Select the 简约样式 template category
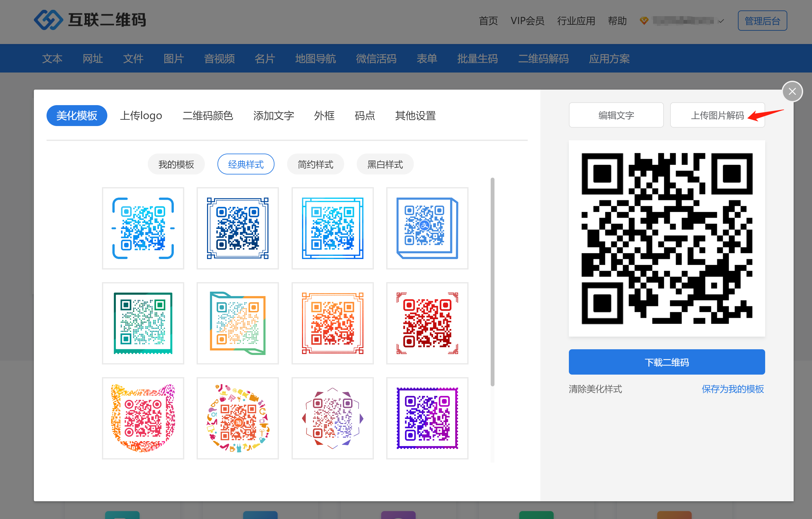 315,164
